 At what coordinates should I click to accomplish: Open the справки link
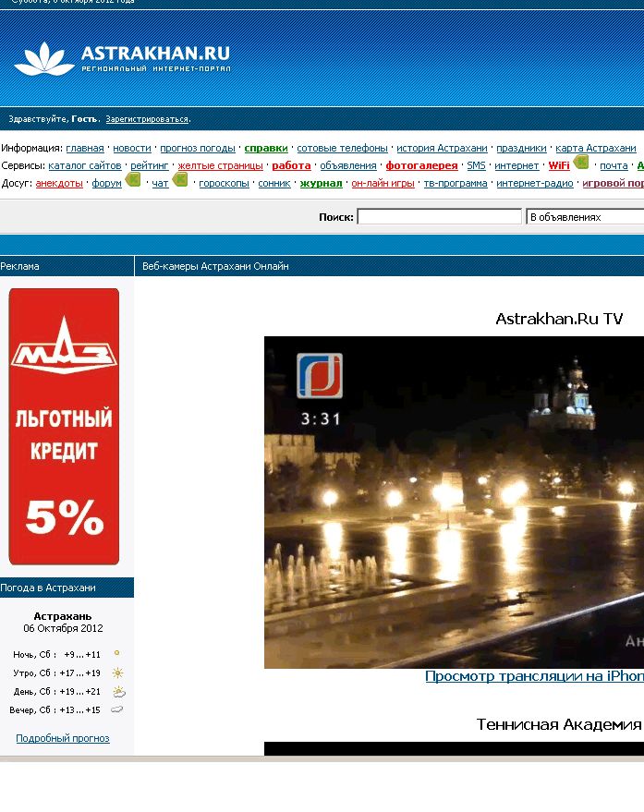coord(266,148)
